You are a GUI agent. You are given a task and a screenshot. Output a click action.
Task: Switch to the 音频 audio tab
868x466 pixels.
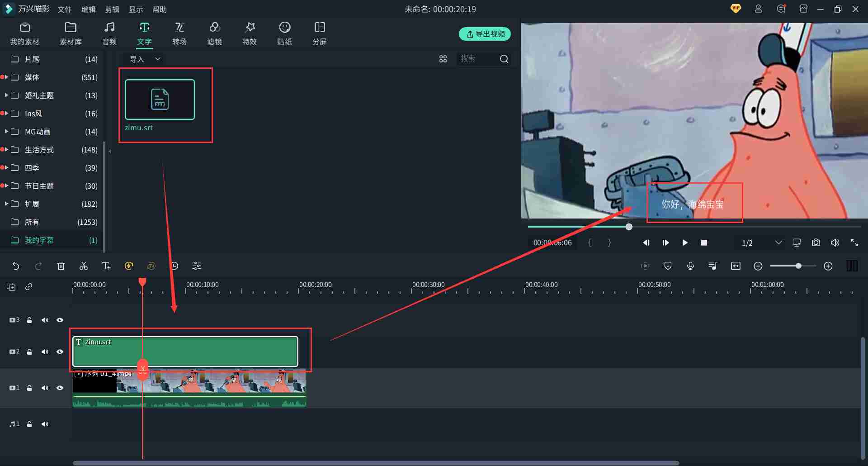[109, 34]
